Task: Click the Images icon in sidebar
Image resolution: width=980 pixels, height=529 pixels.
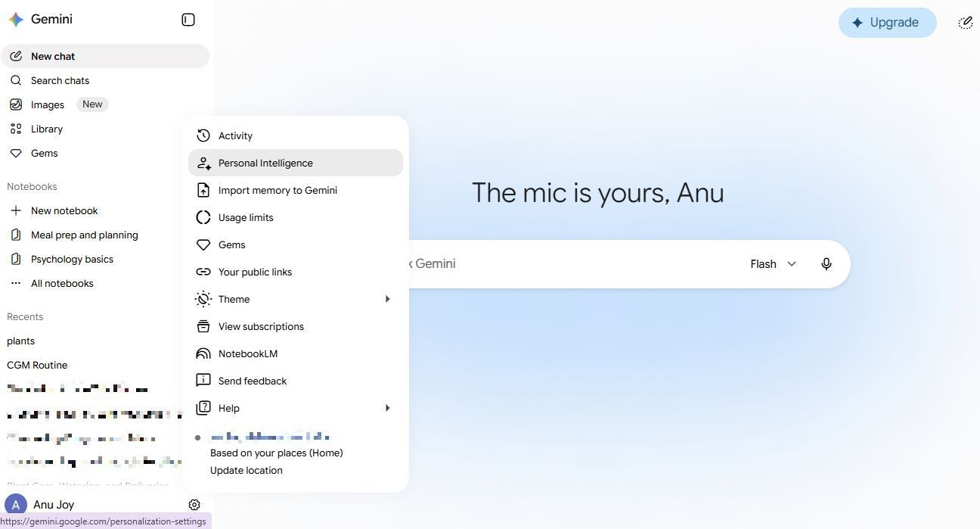Action: [16, 104]
